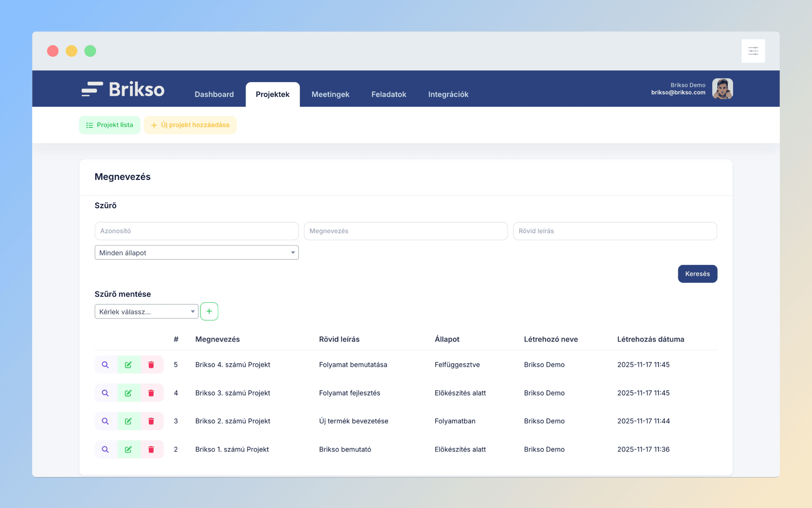
Task: Open the Minden állapot status dropdown
Action: (197, 253)
